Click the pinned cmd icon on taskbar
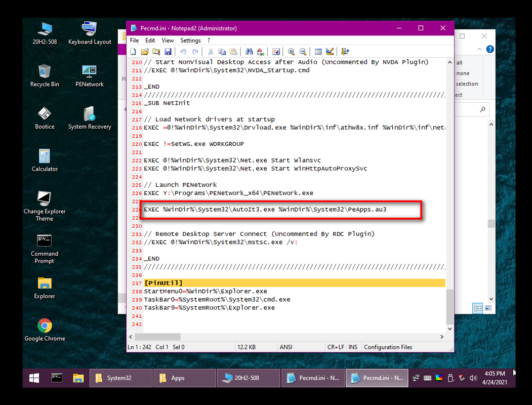The image size is (532, 405). pos(57,378)
